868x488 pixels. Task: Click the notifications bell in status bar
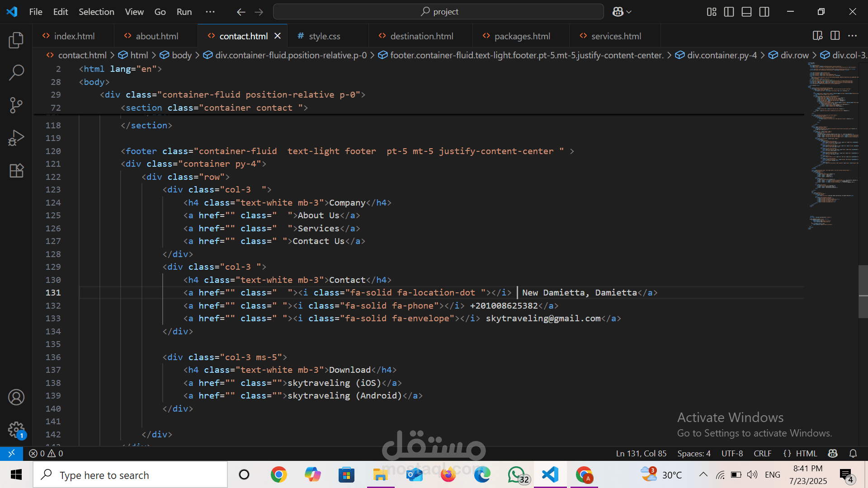point(853,453)
